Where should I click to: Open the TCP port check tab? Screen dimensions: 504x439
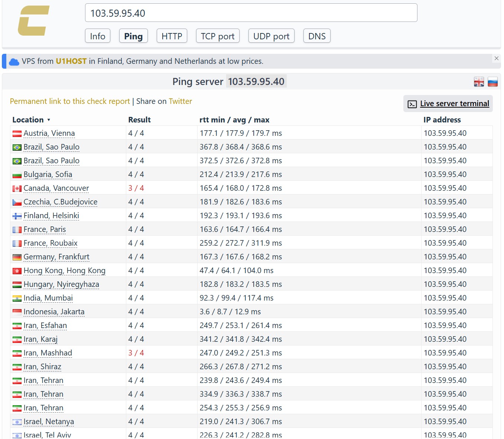(218, 36)
